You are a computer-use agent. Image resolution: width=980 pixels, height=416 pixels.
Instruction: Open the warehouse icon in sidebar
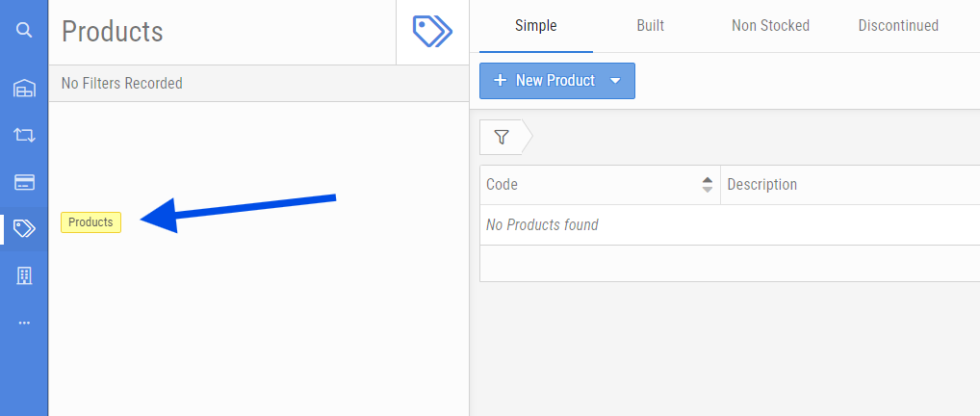click(x=24, y=90)
